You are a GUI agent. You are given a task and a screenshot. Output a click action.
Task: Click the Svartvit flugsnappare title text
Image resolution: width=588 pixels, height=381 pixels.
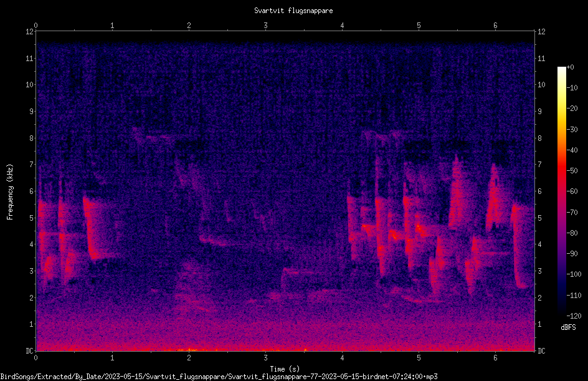tap(293, 11)
